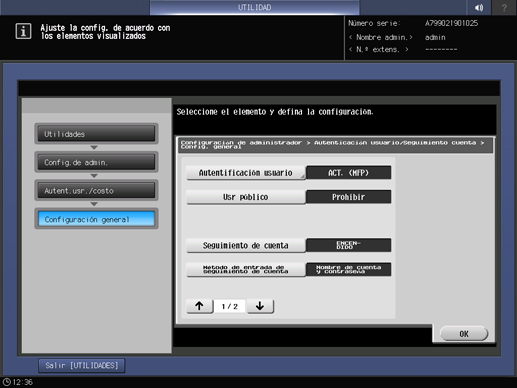517x388 pixels.
Task: Go to previous page with up arrow
Action: tap(200, 306)
